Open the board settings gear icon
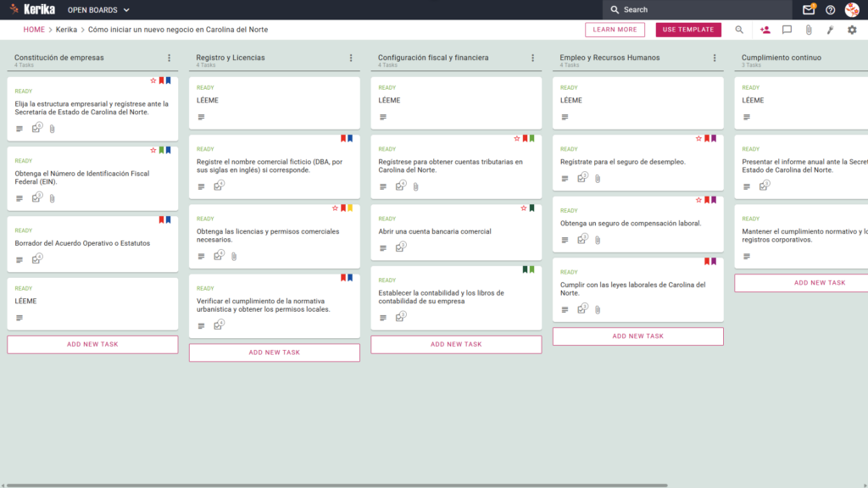This screenshot has height=488, width=868. pyautogui.click(x=852, y=30)
